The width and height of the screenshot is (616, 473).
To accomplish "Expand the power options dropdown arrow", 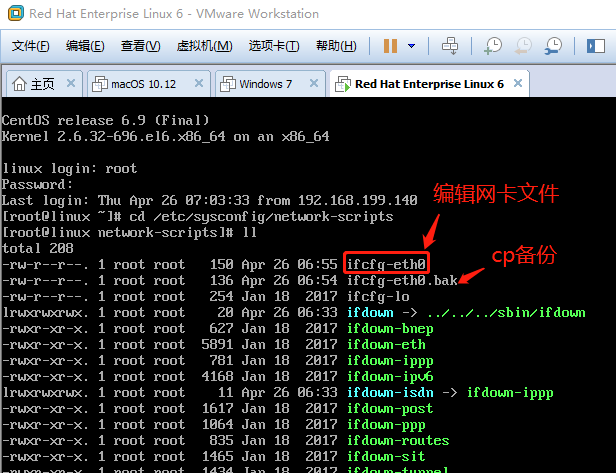I will (411, 46).
